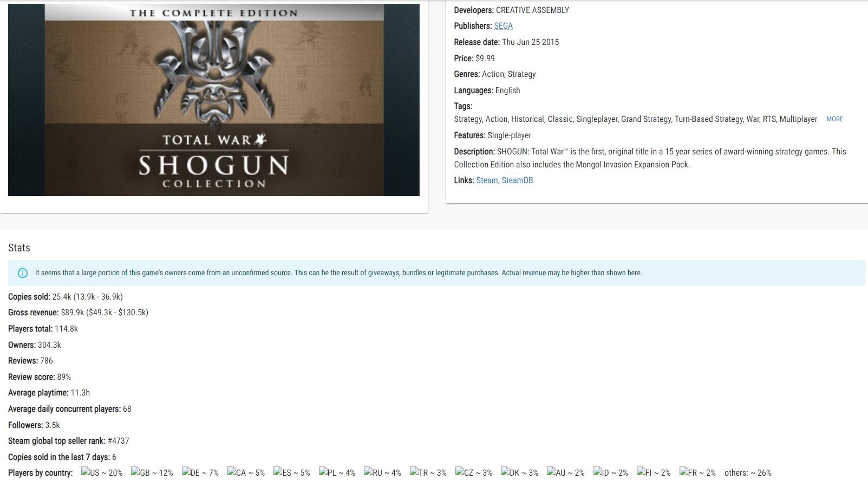Open the SteamDB link
This screenshot has width=868, height=480.
[517, 180]
